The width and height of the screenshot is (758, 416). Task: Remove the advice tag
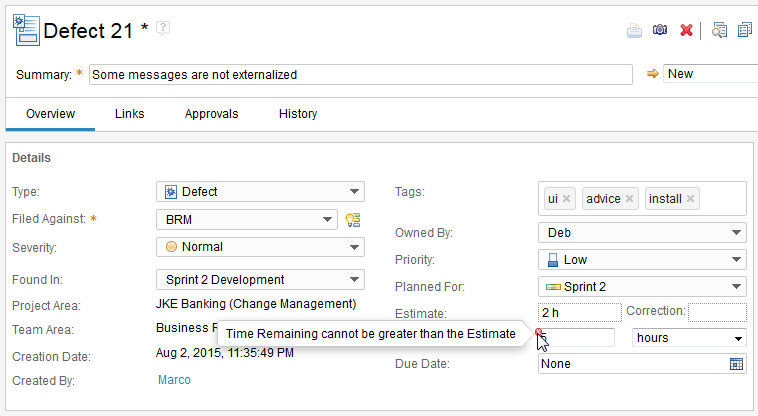[629, 199]
